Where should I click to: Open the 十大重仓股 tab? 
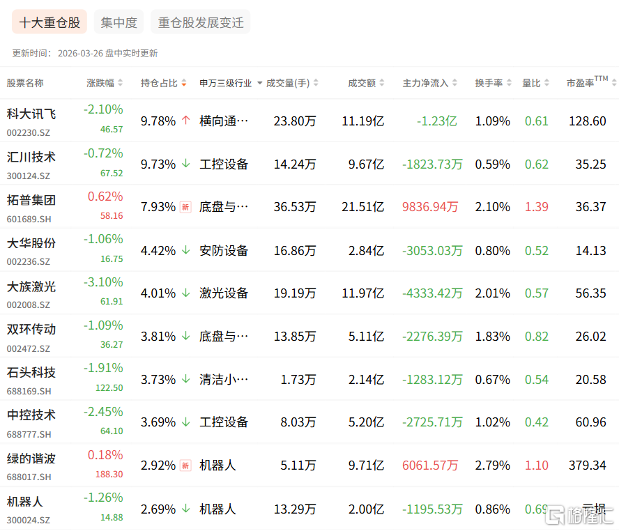(x=49, y=22)
